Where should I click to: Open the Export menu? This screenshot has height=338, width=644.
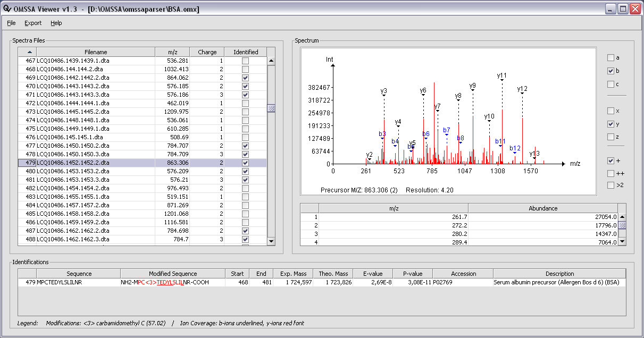(x=33, y=23)
